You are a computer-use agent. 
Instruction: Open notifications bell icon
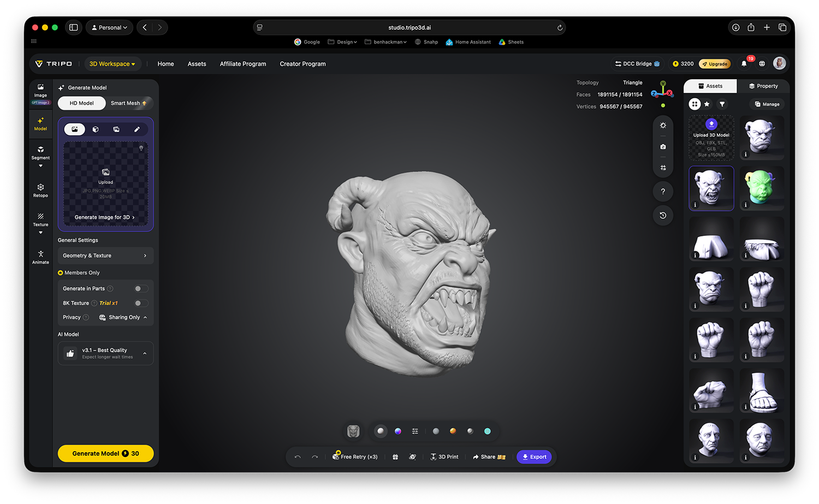click(744, 64)
